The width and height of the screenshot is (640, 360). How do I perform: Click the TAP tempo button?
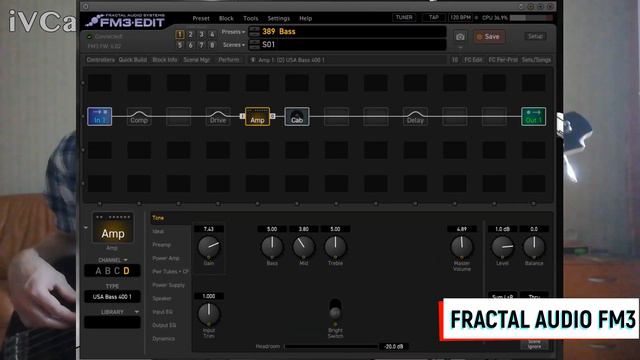[x=433, y=18]
